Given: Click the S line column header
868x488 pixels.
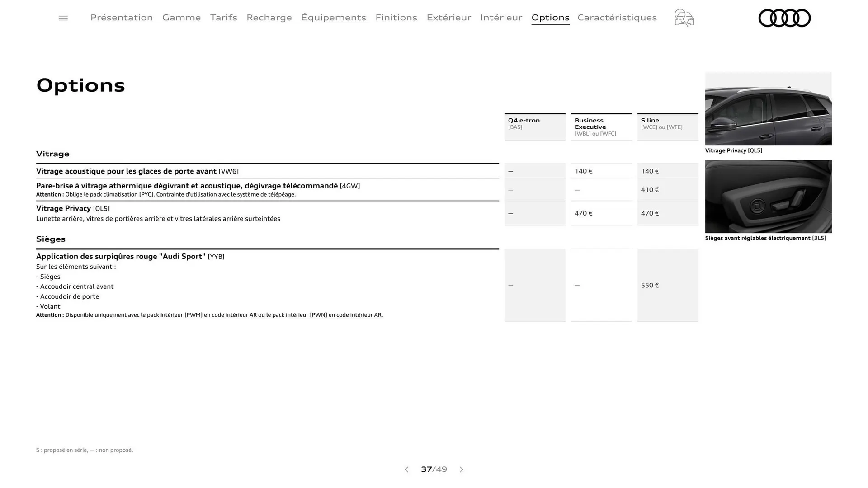Looking at the screenshot, I should click(668, 126).
